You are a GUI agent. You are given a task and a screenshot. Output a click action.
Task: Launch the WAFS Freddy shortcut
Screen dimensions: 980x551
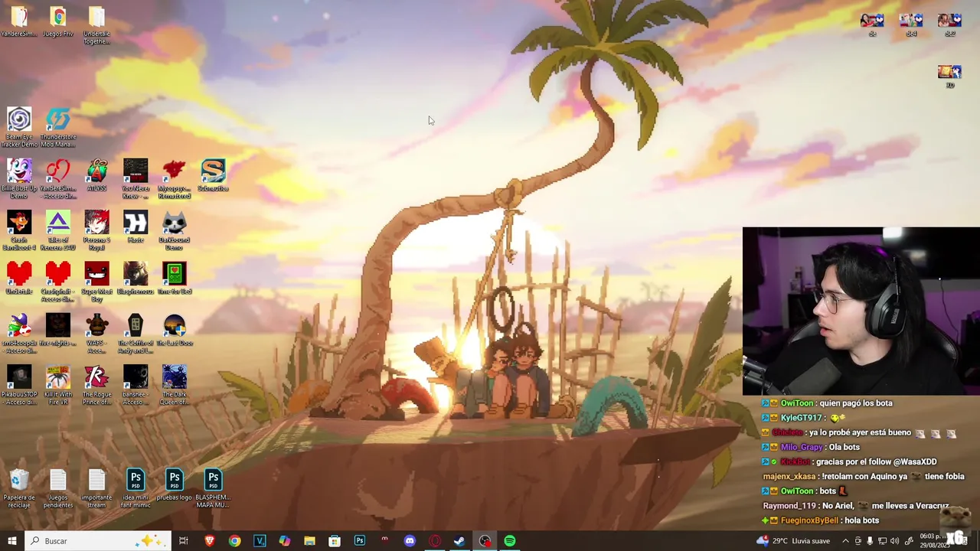(x=96, y=333)
